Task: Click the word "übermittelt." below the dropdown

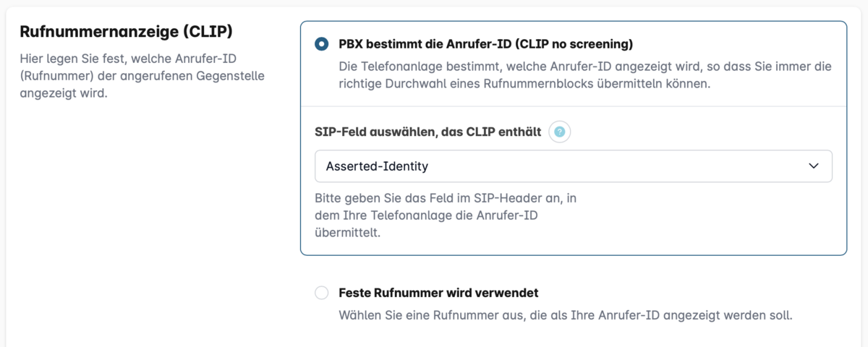Action: pyautogui.click(x=347, y=233)
